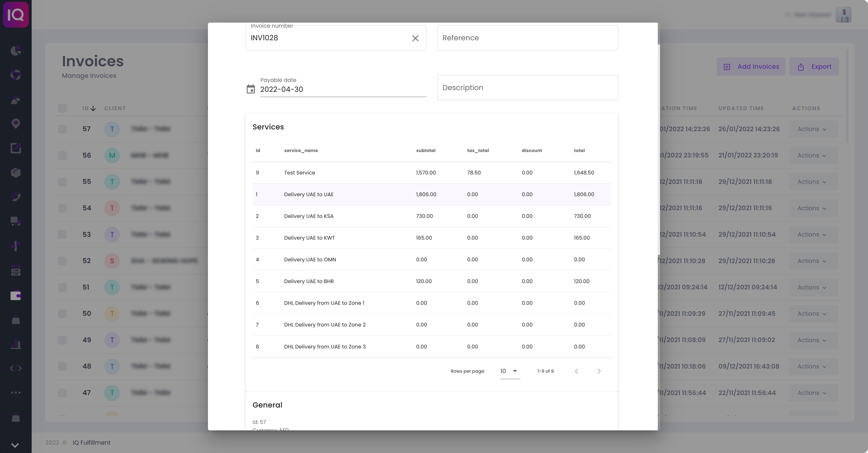Screen dimensions: 868x453
Task: Open the Rows per page dropdown
Action: tap(510, 371)
